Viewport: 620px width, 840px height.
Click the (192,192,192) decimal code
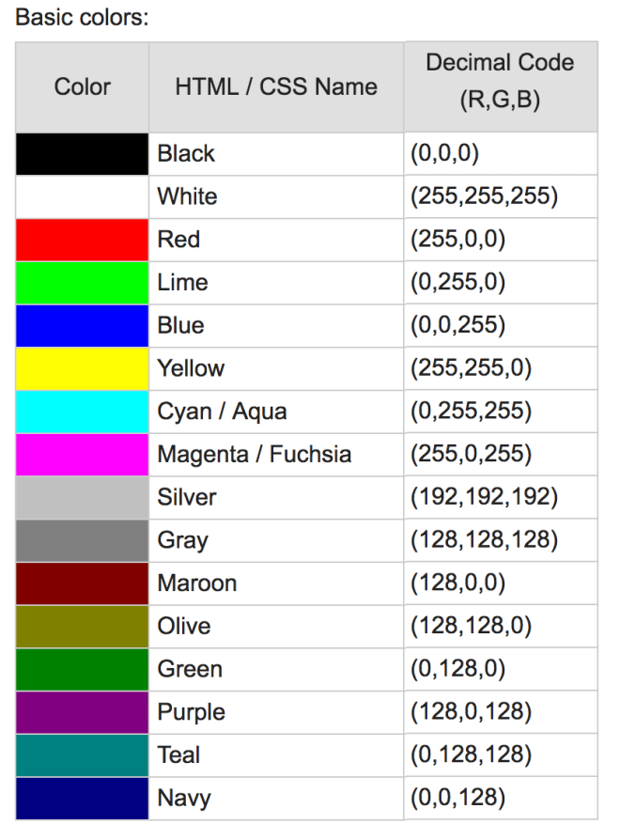point(484,497)
